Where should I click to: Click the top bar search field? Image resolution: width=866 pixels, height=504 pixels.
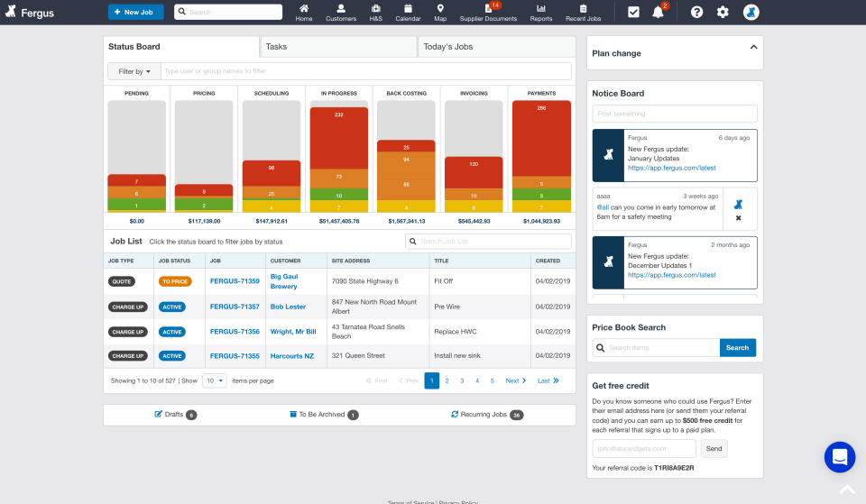coord(228,12)
